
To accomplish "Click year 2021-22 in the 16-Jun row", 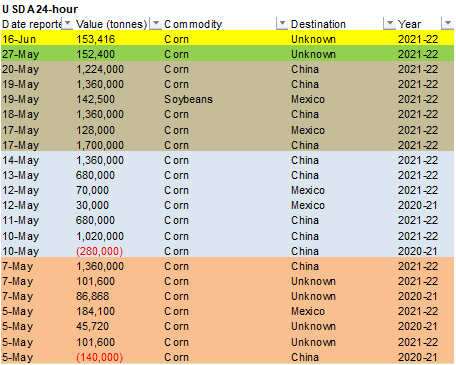I will tap(418, 39).
